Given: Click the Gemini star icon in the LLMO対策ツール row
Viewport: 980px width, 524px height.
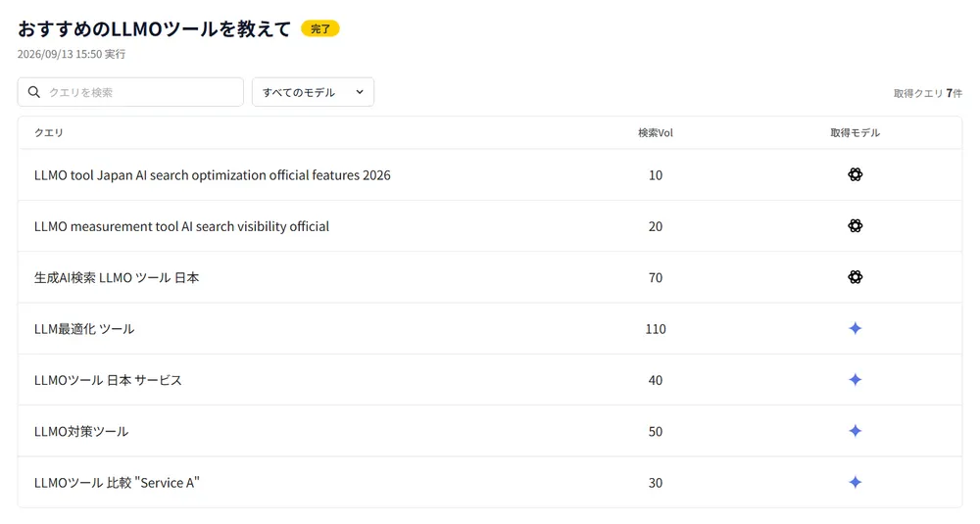Looking at the screenshot, I should [855, 431].
